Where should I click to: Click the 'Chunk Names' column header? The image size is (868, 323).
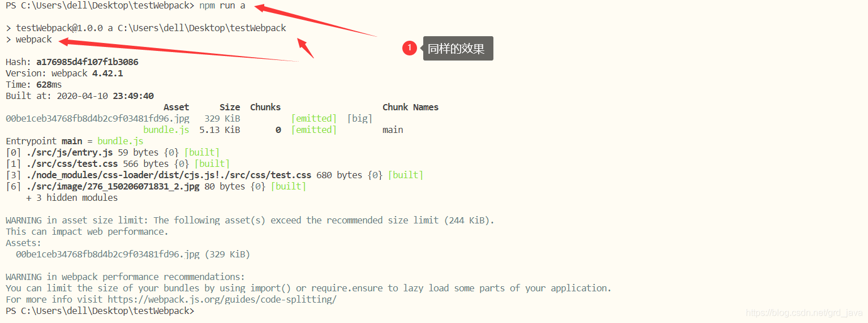[x=410, y=107]
